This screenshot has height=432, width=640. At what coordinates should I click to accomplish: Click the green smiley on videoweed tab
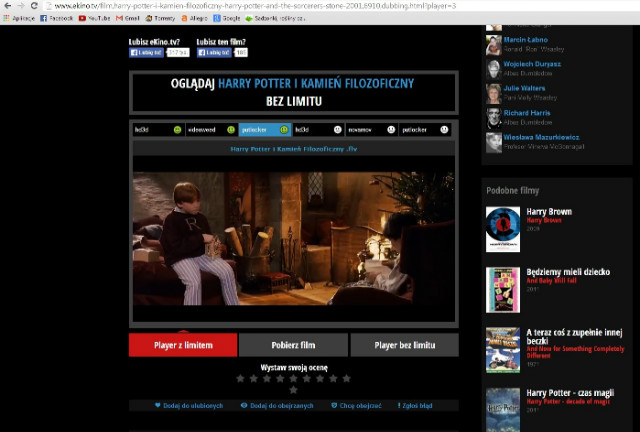point(231,130)
